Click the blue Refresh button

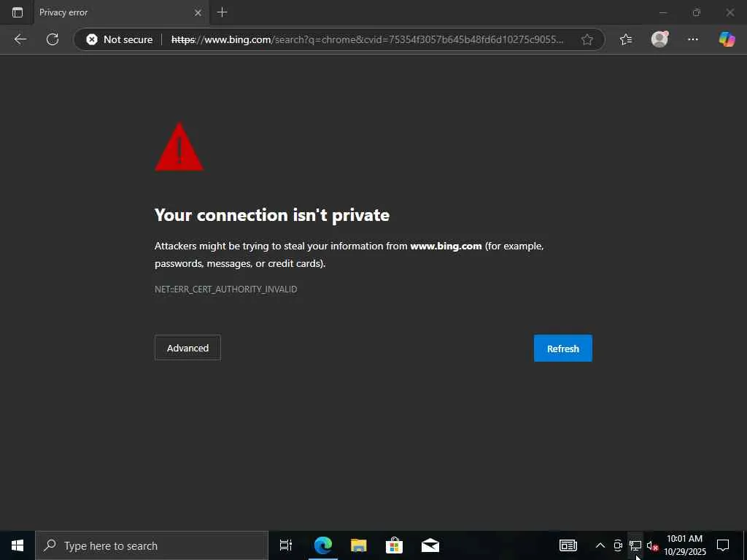tap(562, 349)
